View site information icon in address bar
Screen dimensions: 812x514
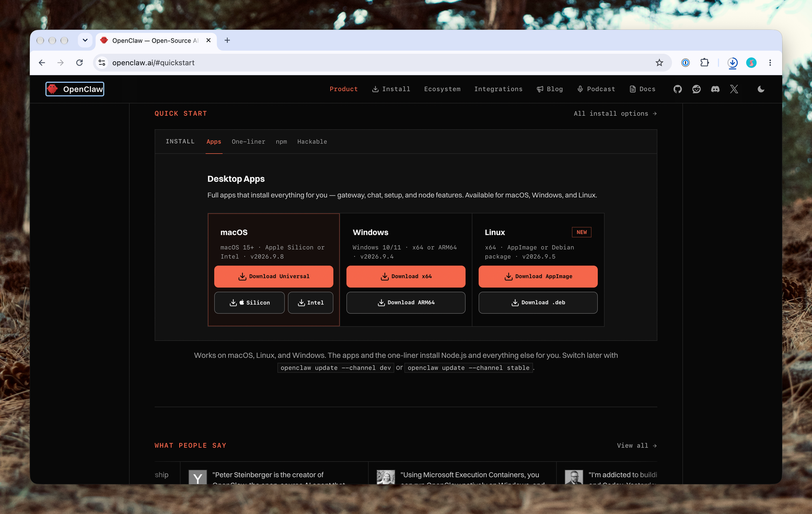102,63
